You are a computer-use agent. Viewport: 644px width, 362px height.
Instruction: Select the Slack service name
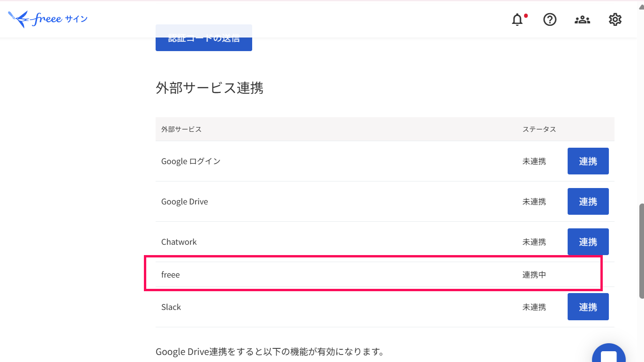click(x=171, y=307)
